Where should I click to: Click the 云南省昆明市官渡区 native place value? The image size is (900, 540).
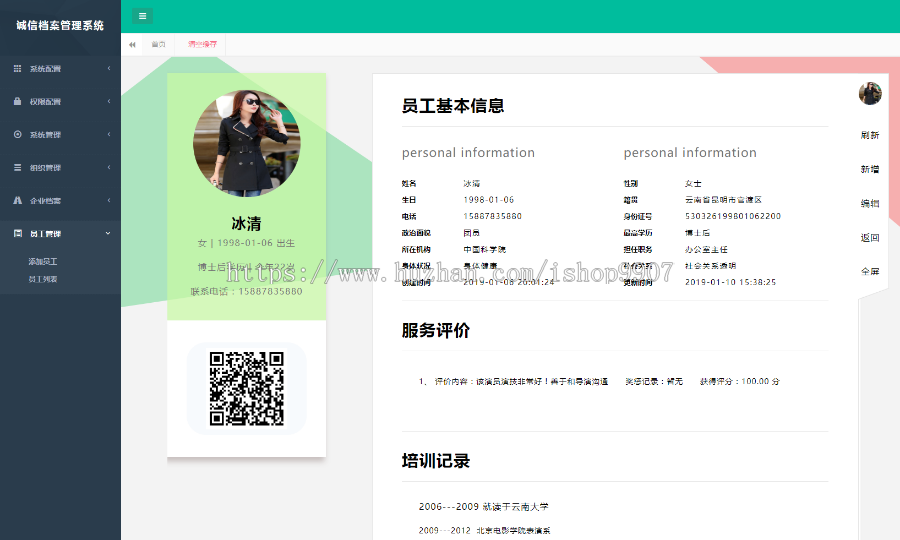(x=723, y=200)
